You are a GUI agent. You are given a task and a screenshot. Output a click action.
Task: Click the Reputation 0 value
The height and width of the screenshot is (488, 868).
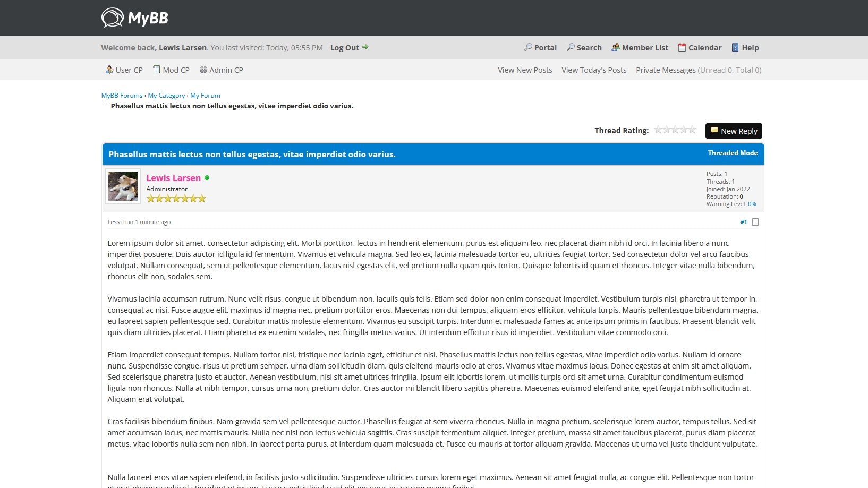coord(741,196)
